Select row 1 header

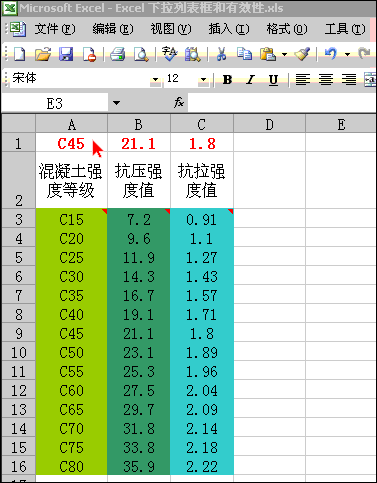coord(19,143)
